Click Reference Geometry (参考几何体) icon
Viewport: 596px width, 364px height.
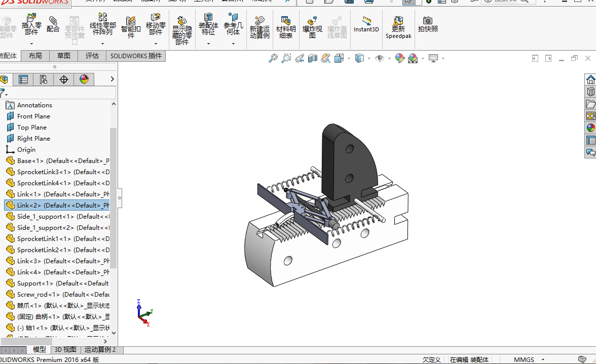[x=233, y=24]
